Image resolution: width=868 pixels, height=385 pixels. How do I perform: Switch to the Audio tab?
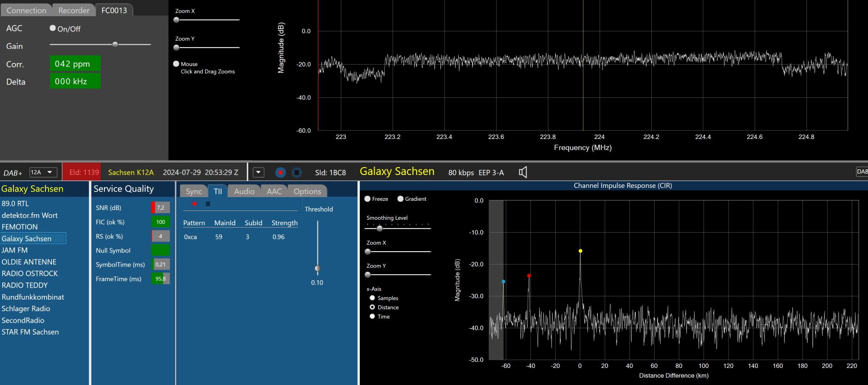244,191
